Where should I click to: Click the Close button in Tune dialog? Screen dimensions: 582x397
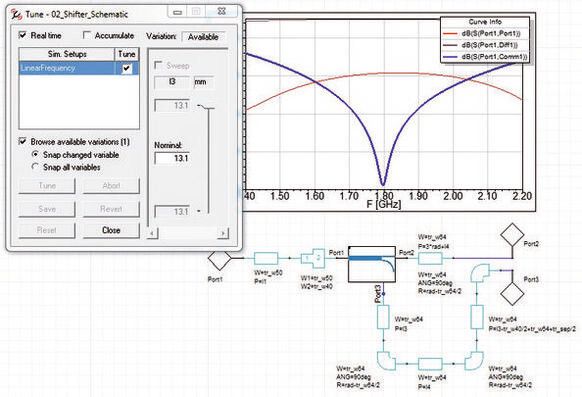(111, 230)
